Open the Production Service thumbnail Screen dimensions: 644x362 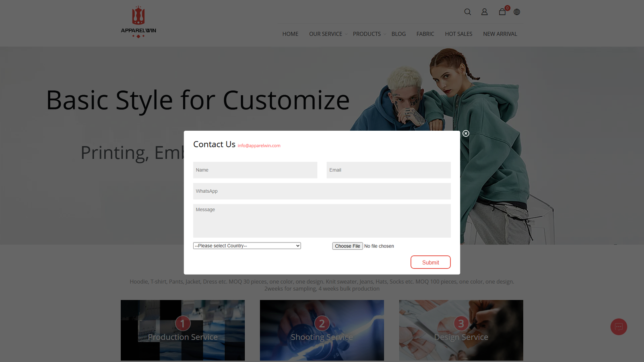click(x=182, y=330)
